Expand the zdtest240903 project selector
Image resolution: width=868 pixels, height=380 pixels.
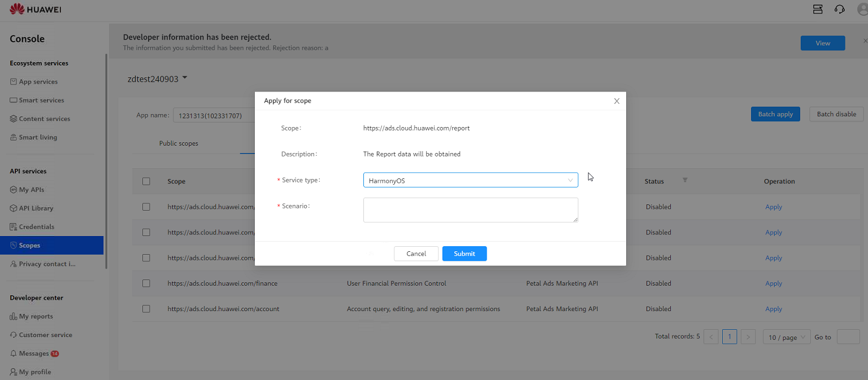[157, 78]
